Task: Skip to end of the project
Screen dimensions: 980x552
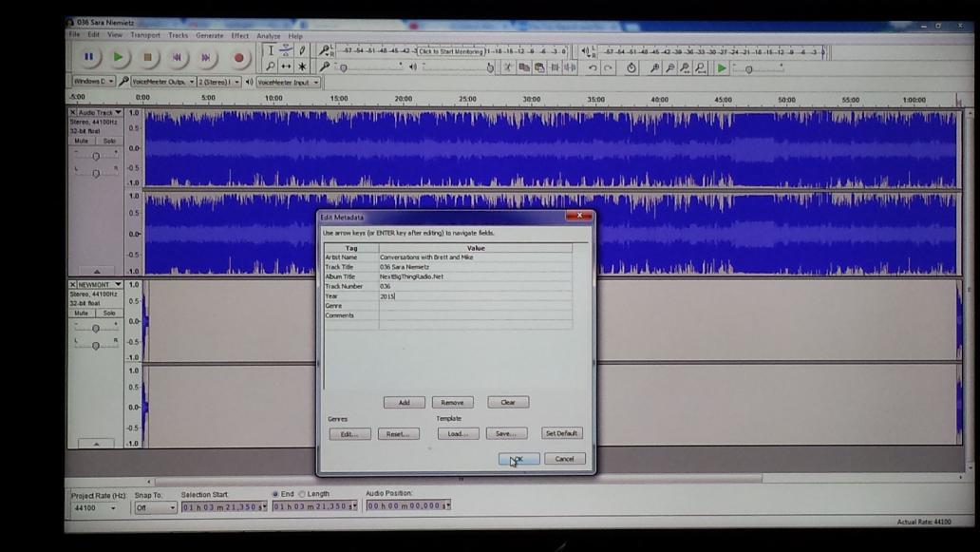Action: pyautogui.click(x=206, y=58)
